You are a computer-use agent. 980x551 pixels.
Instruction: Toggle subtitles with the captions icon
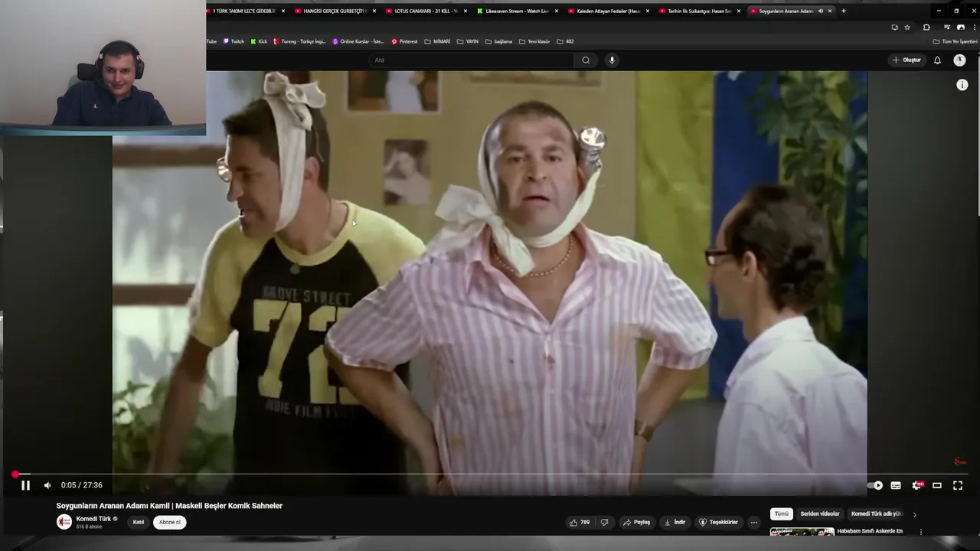[x=896, y=485]
